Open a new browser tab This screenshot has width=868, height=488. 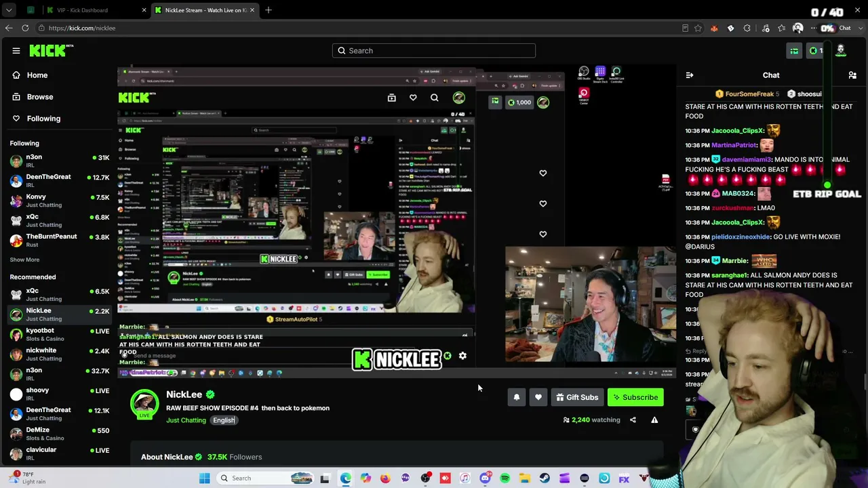[x=269, y=10]
